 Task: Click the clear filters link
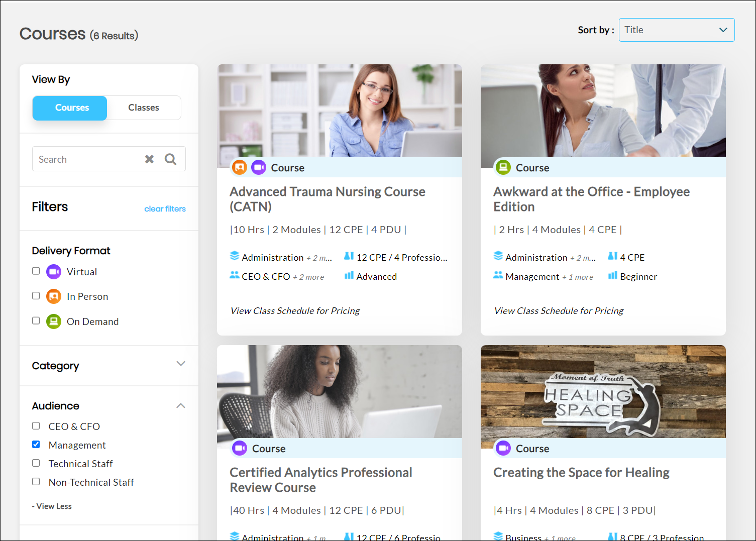[165, 209]
